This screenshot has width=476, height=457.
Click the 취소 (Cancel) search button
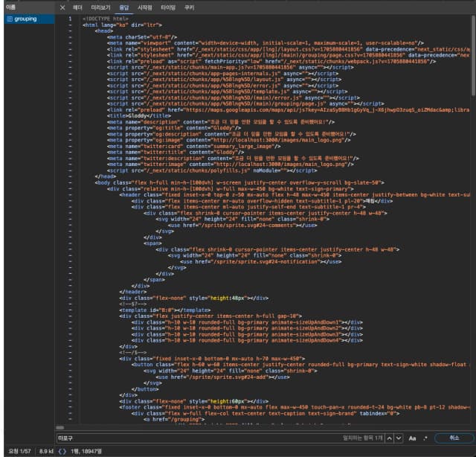point(454,438)
